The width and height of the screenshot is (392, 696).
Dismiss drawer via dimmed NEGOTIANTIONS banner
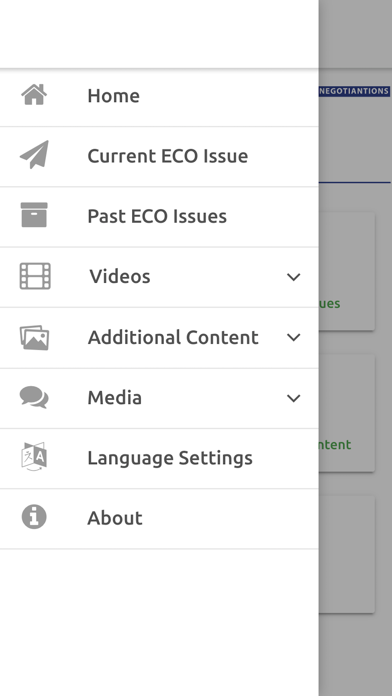(x=354, y=91)
